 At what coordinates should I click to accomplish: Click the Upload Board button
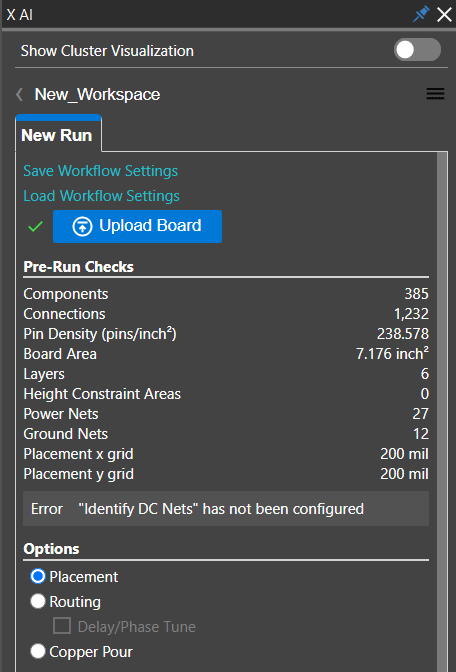coord(137,226)
